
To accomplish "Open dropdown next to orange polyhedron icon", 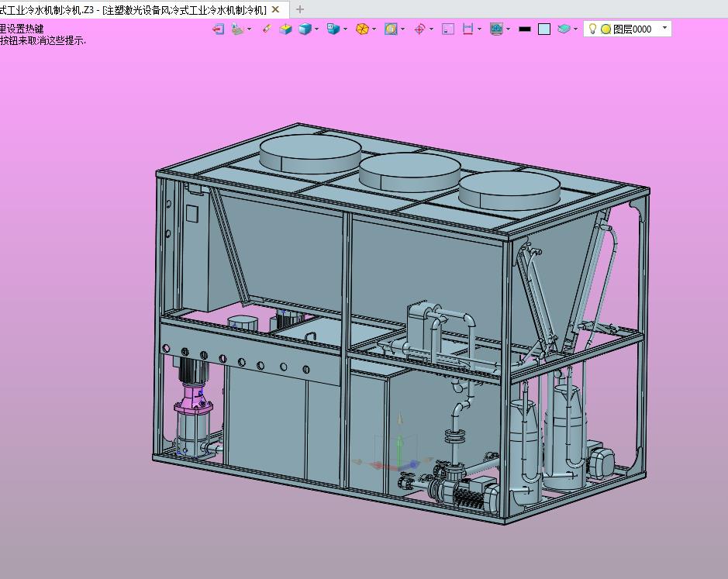I will coord(374,29).
